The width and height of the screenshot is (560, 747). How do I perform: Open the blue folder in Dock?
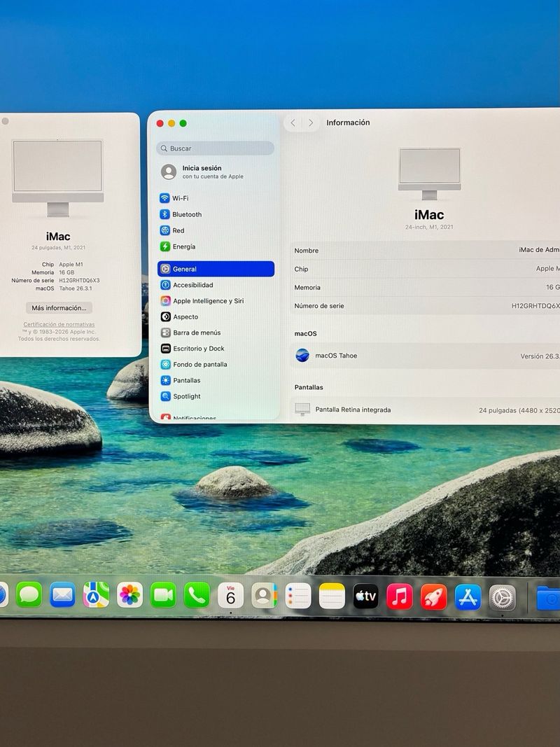pyautogui.click(x=547, y=599)
